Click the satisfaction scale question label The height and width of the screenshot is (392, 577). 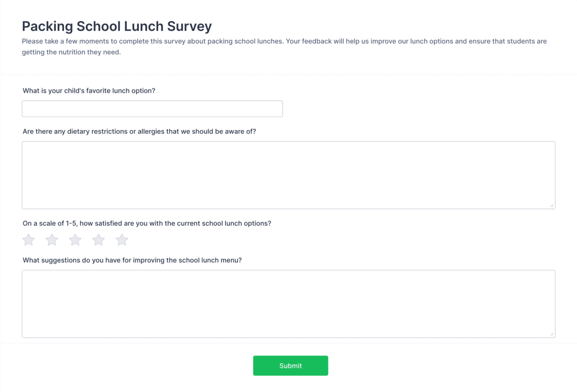point(147,223)
